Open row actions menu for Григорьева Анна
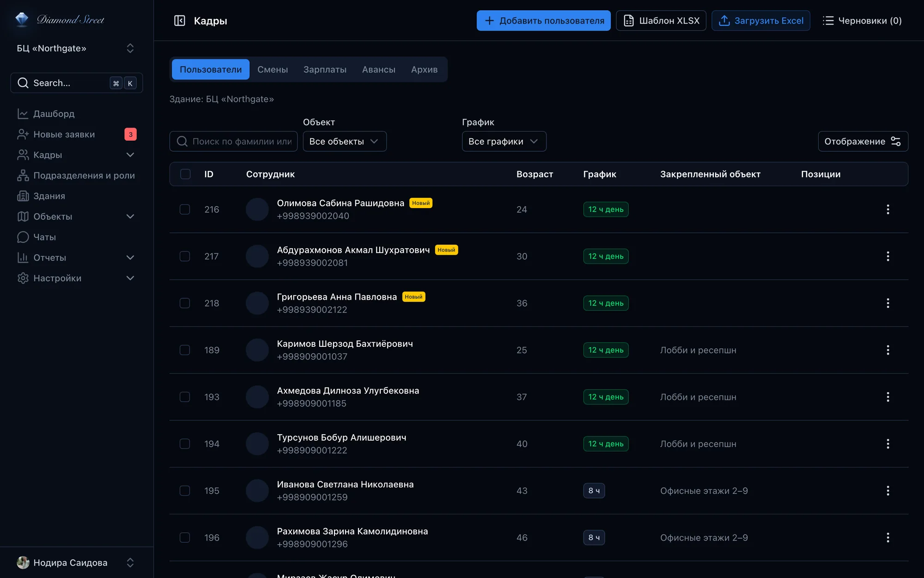Screen dimensions: 924x578 click(x=888, y=303)
